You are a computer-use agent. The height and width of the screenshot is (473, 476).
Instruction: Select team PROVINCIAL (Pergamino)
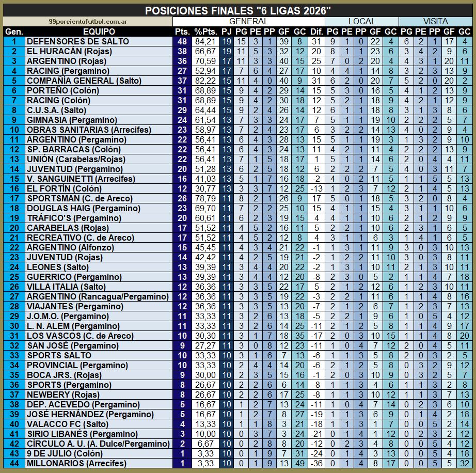coord(77,365)
